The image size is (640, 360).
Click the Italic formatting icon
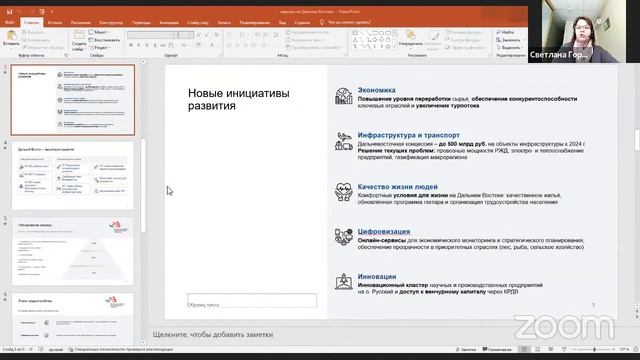(x=139, y=45)
